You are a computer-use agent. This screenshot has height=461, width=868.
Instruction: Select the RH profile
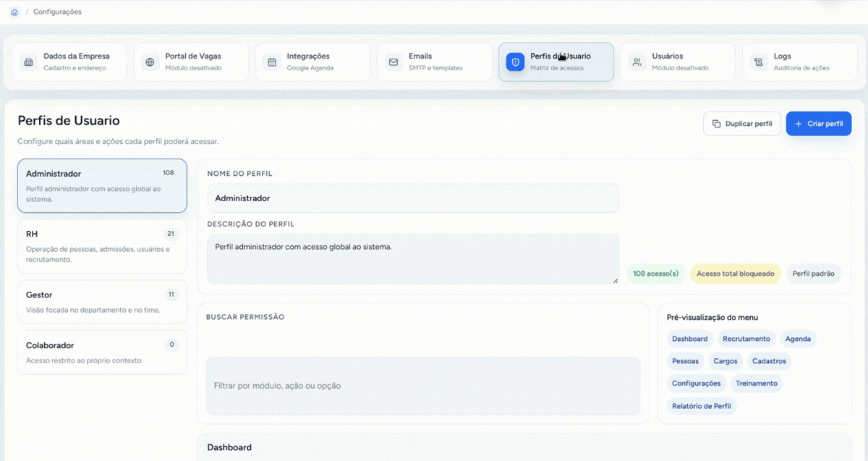(x=102, y=247)
